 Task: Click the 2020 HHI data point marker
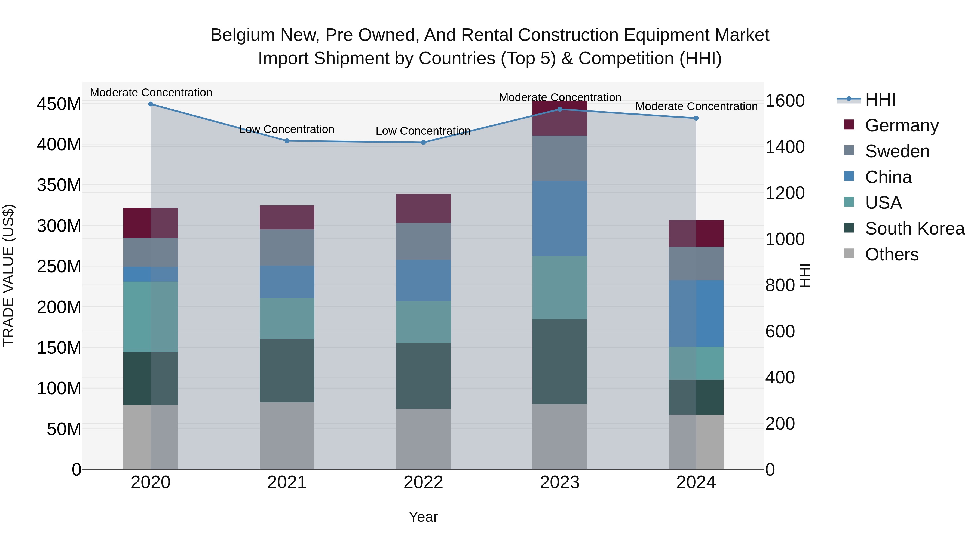[151, 104]
